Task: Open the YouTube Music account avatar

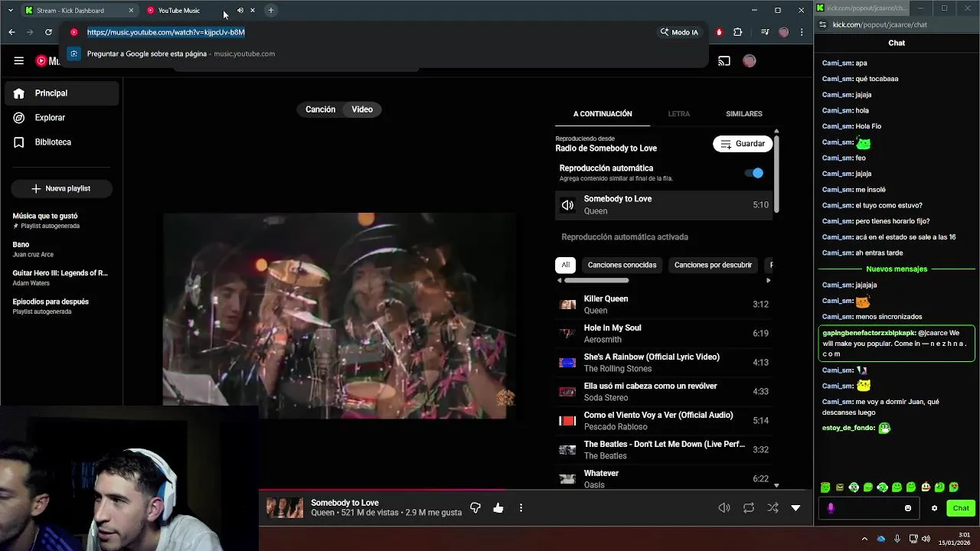Action: coord(750,61)
